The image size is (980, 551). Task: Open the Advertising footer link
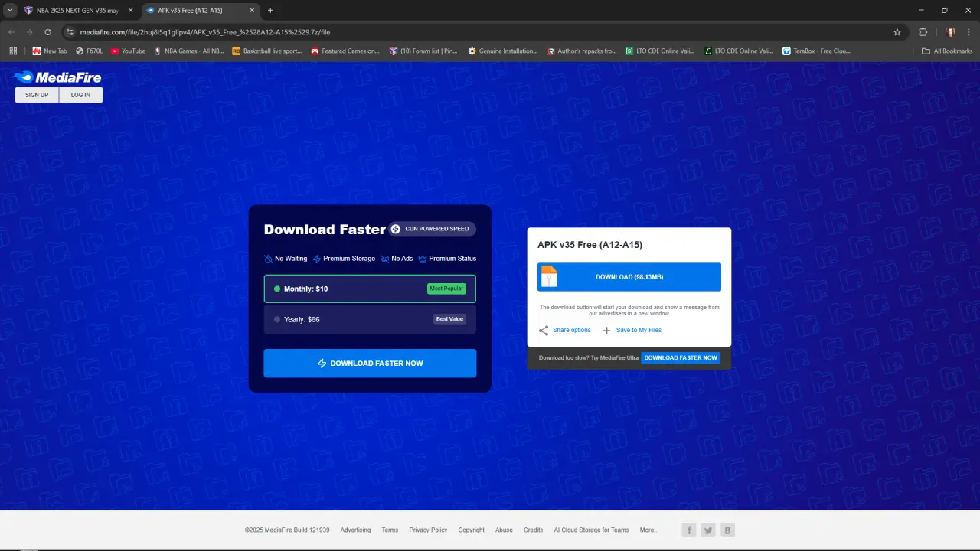click(355, 530)
